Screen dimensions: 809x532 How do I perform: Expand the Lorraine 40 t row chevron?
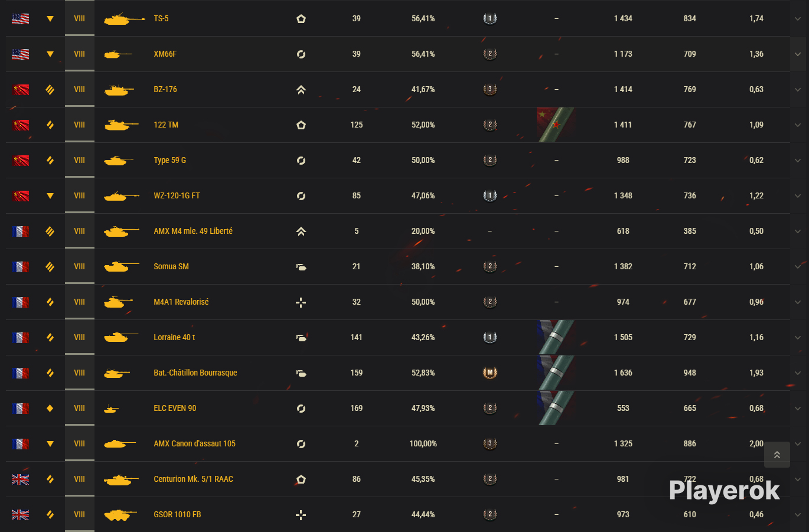[798, 338]
